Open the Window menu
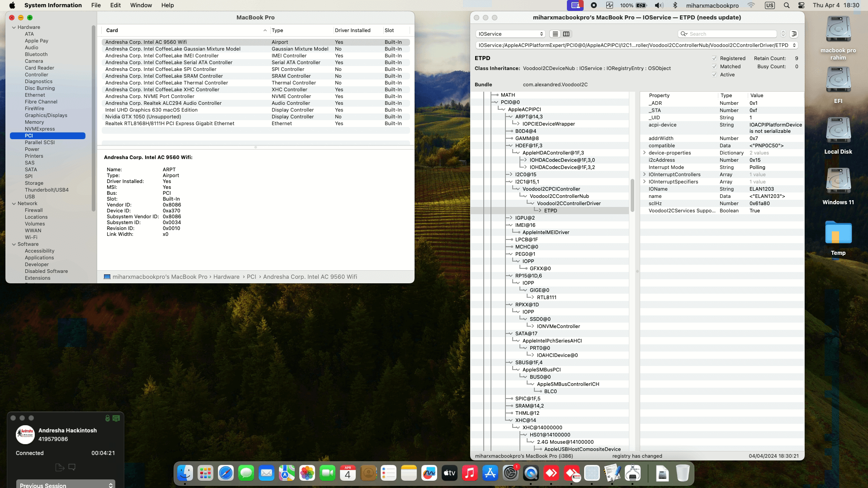 [x=141, y=5]
